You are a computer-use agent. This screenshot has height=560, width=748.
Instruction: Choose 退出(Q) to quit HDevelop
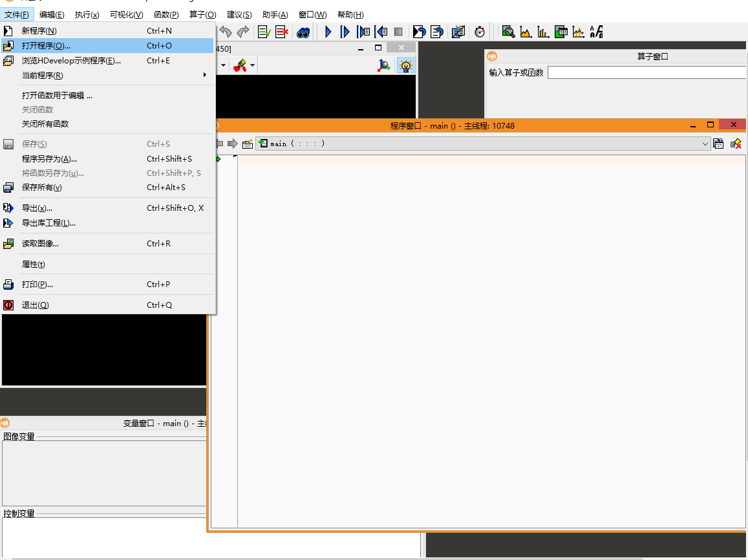coord(107,305)
